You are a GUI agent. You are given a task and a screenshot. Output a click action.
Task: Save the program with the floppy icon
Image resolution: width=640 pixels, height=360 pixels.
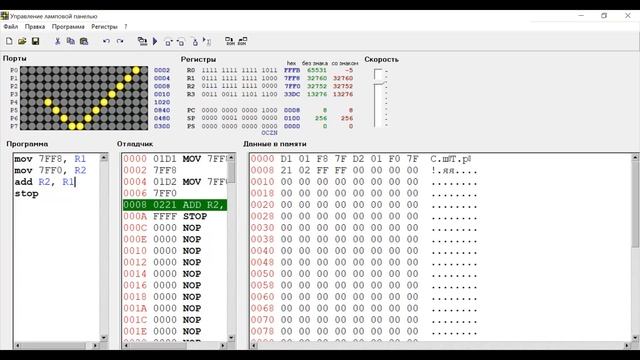pos(36,41)
